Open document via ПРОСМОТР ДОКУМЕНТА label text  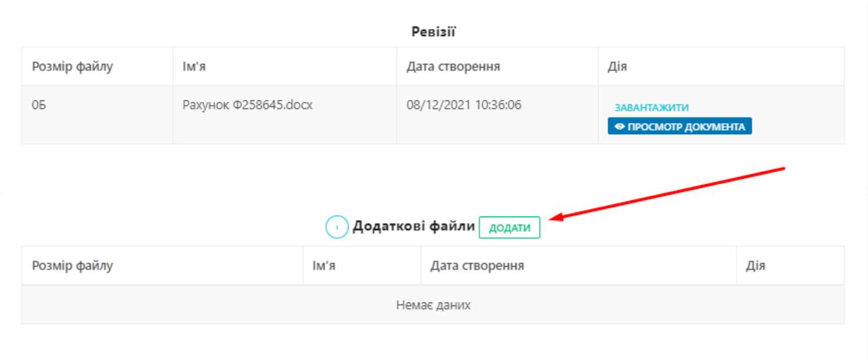click(686, 127)
